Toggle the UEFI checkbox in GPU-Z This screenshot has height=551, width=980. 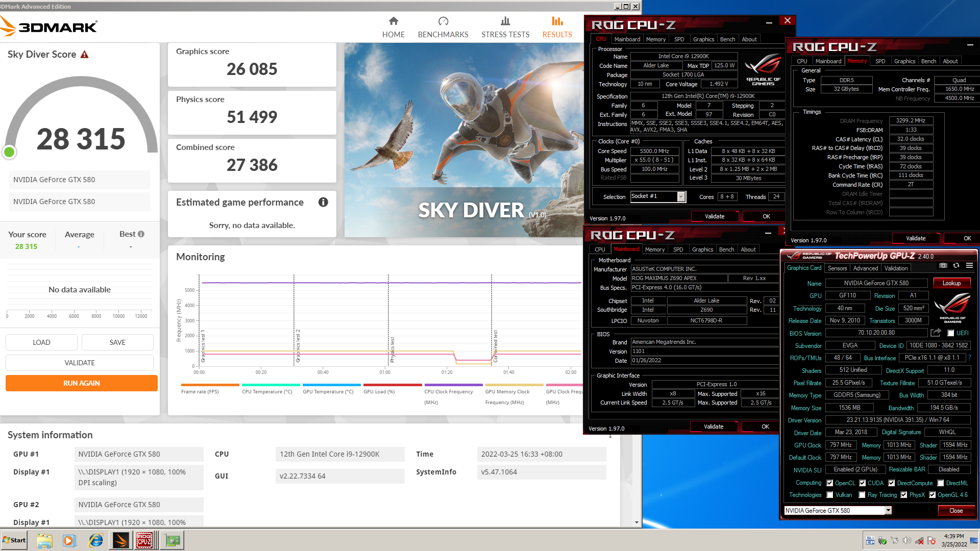tap(950, 333)
